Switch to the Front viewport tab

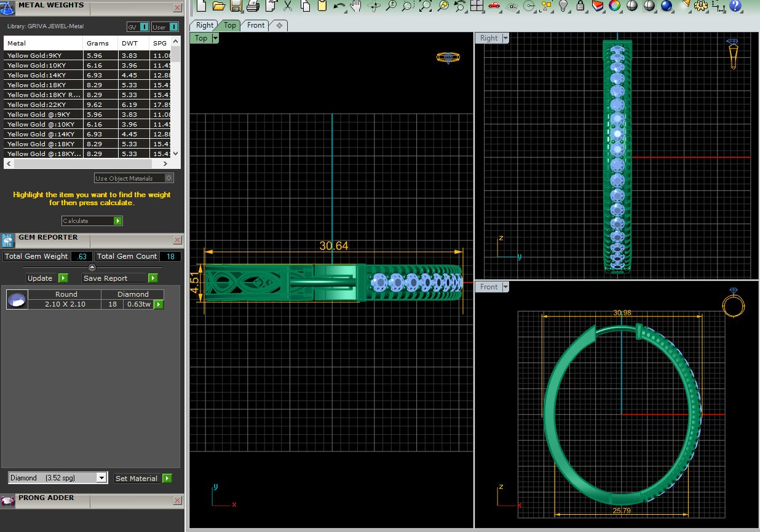click(256, 25)
